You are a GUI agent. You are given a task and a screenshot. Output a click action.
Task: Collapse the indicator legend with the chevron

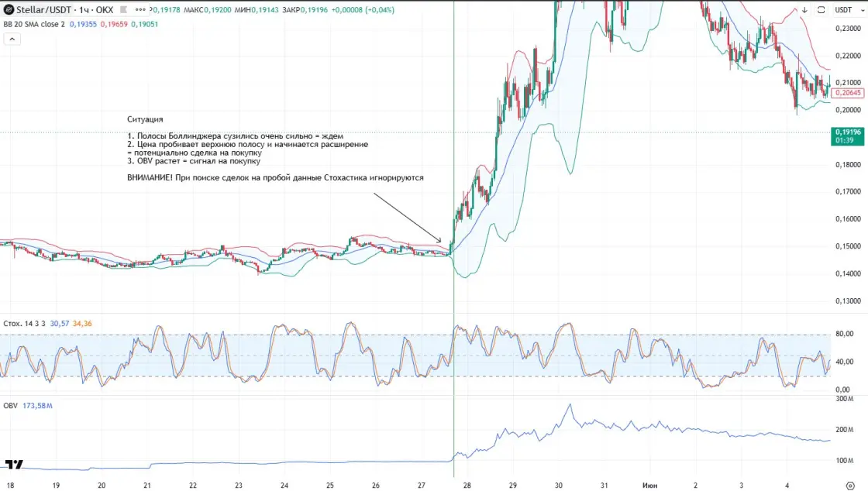(x=12, y=39)
